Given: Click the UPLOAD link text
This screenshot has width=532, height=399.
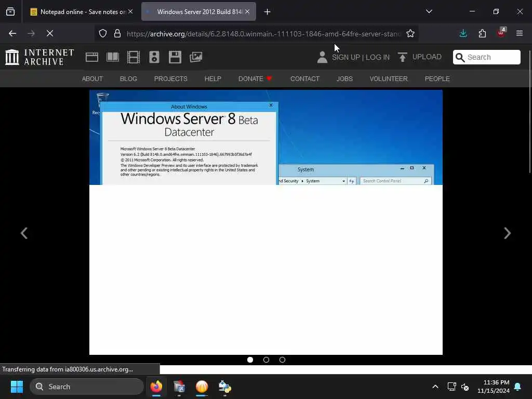Looking at the screenshot, I should [427, 57].
